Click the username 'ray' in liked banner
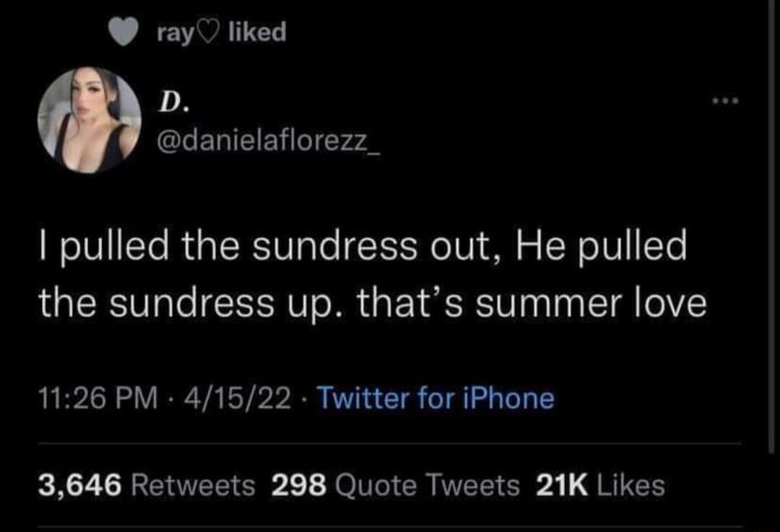The height and width of the screenshot is (532, 780). coord(174,33)
